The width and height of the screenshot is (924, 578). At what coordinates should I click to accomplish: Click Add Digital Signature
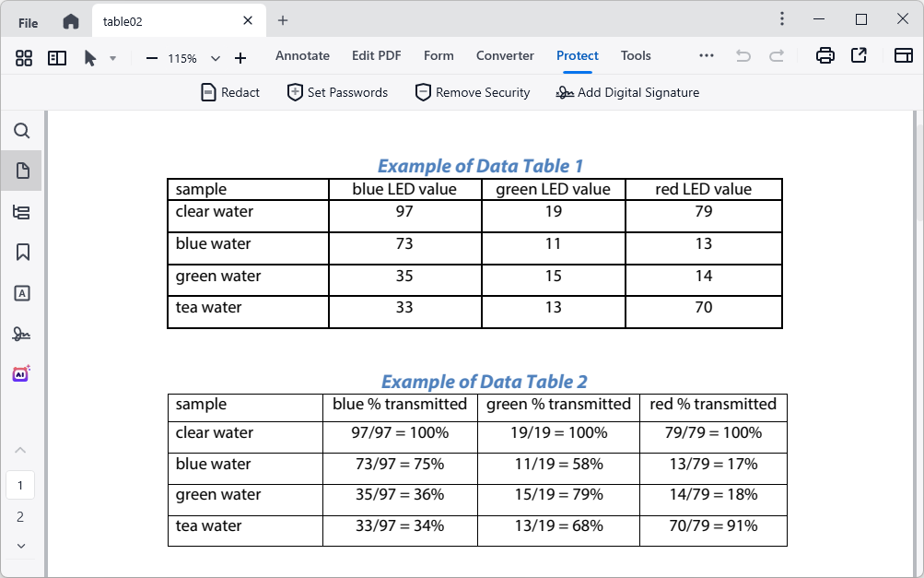(x=627, y=92)
